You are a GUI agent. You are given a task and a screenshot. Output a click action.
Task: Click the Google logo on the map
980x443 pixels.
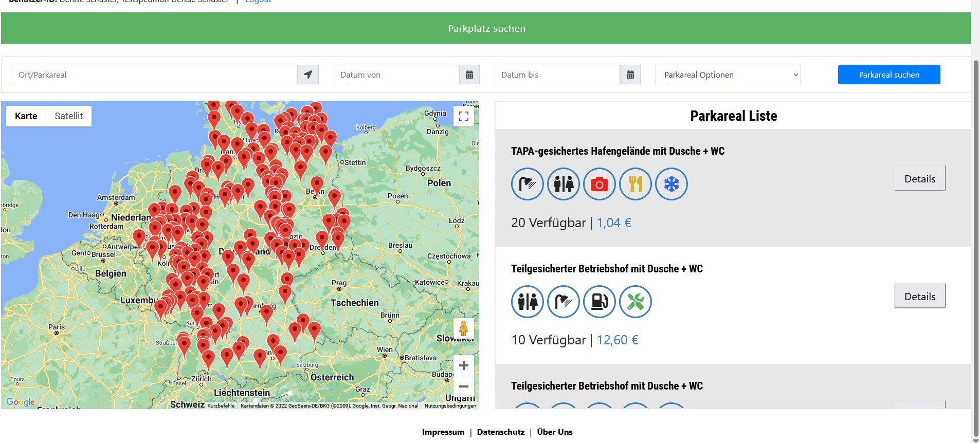[x=21, y=402]
